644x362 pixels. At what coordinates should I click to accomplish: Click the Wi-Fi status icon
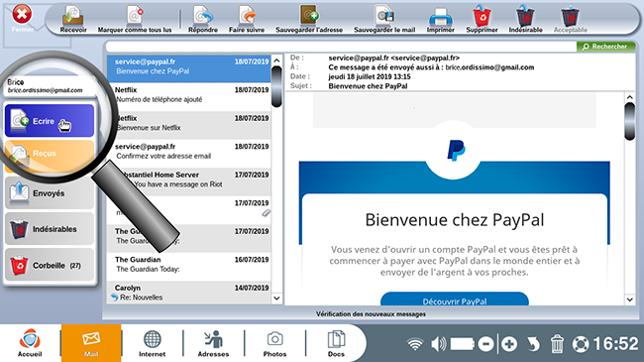tap(415, 344)
